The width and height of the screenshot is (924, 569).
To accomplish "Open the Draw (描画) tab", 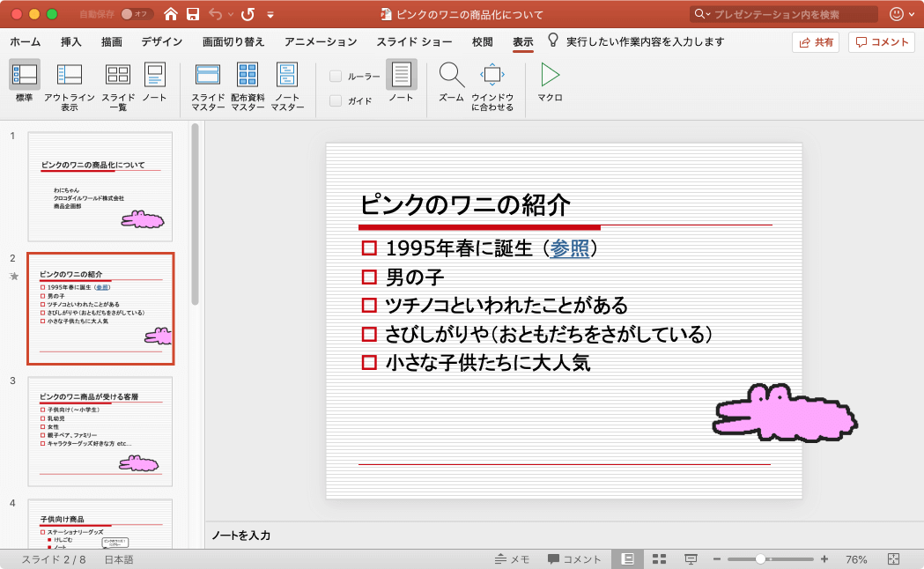I will click(x=111, y=41).
